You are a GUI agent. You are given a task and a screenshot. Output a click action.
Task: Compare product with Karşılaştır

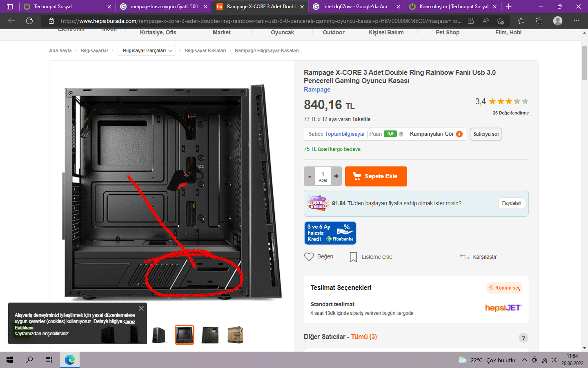pos(478,257)
